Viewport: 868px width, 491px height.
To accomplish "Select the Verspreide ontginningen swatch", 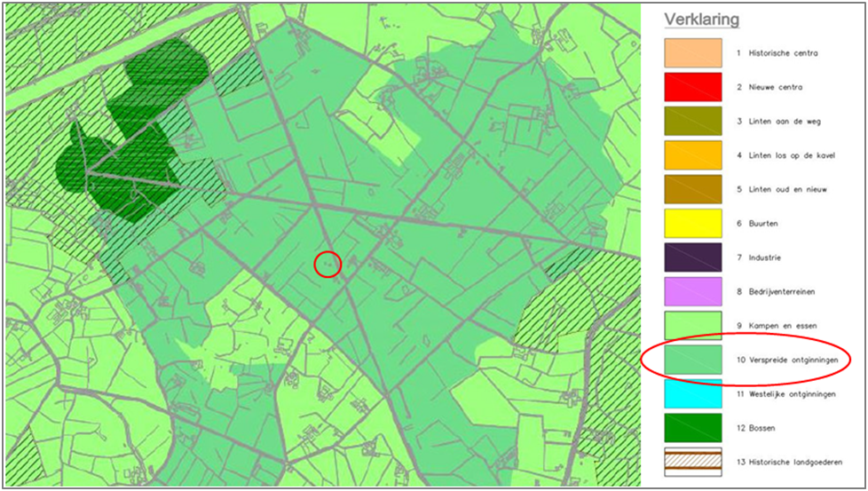I will tap(693, 360).
